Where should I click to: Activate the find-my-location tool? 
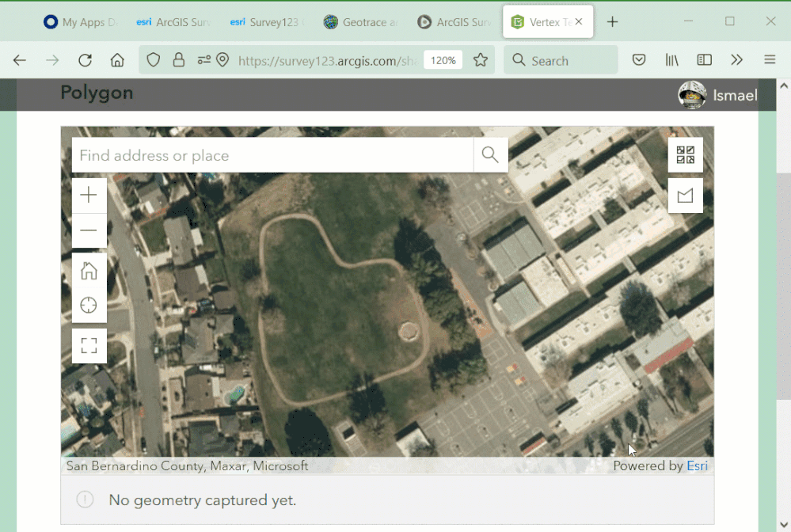89,305
